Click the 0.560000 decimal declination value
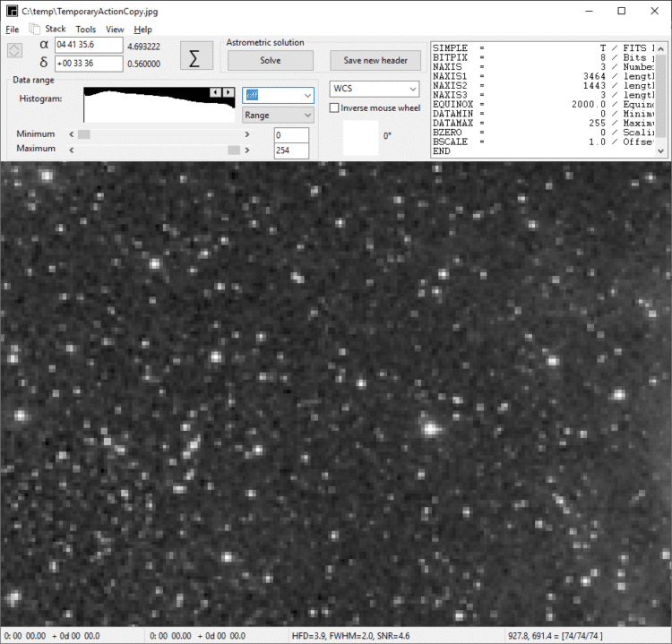 pos(143,64)
